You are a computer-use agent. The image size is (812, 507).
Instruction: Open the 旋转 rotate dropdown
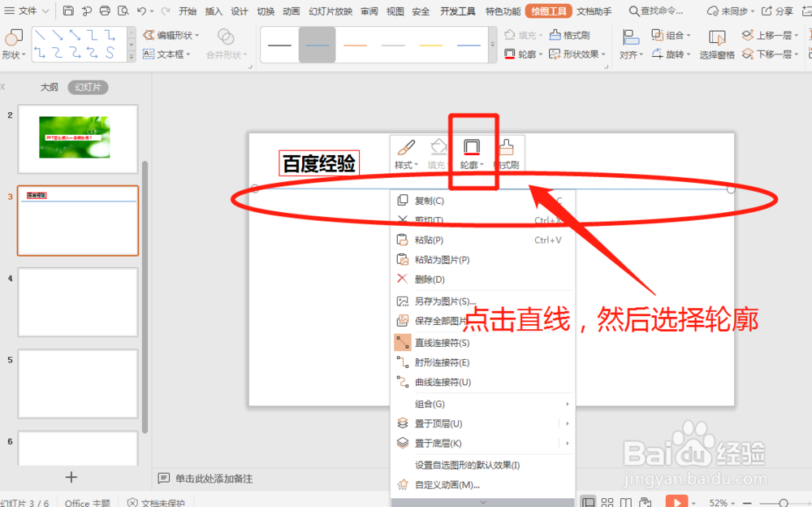[672, 54]
